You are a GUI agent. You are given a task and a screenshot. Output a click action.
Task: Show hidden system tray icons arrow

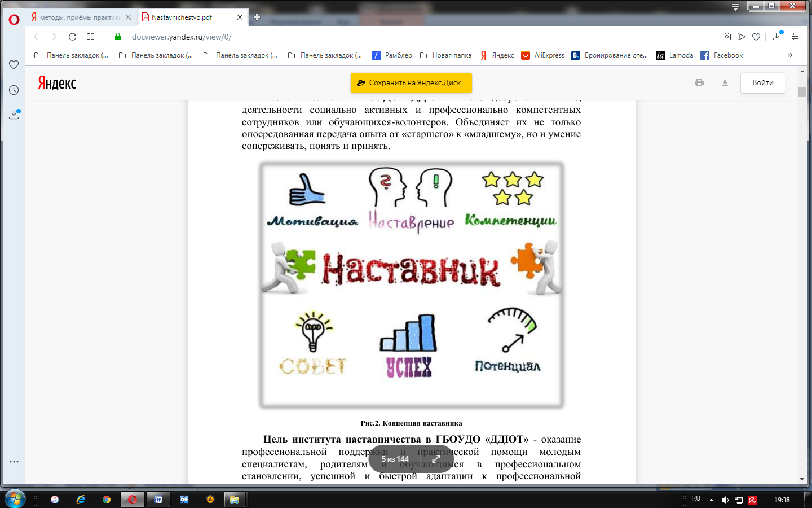tap(711, 500)
